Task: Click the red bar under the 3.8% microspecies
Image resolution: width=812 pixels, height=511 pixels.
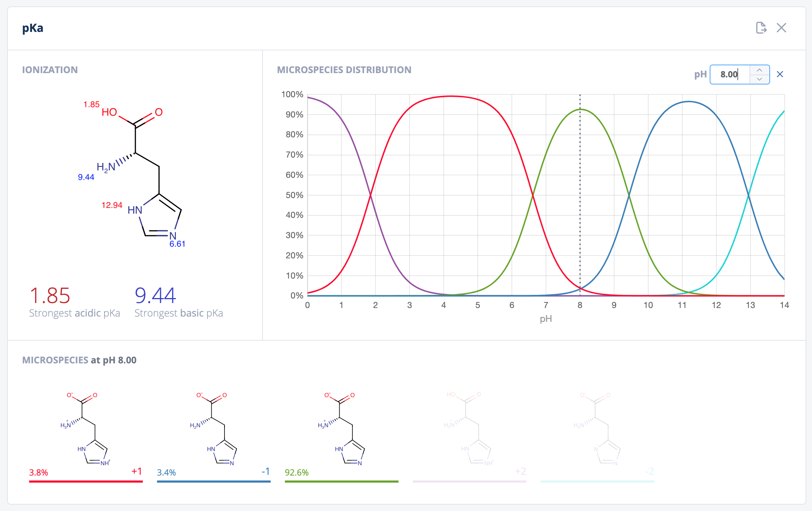Action: [86, 482]
